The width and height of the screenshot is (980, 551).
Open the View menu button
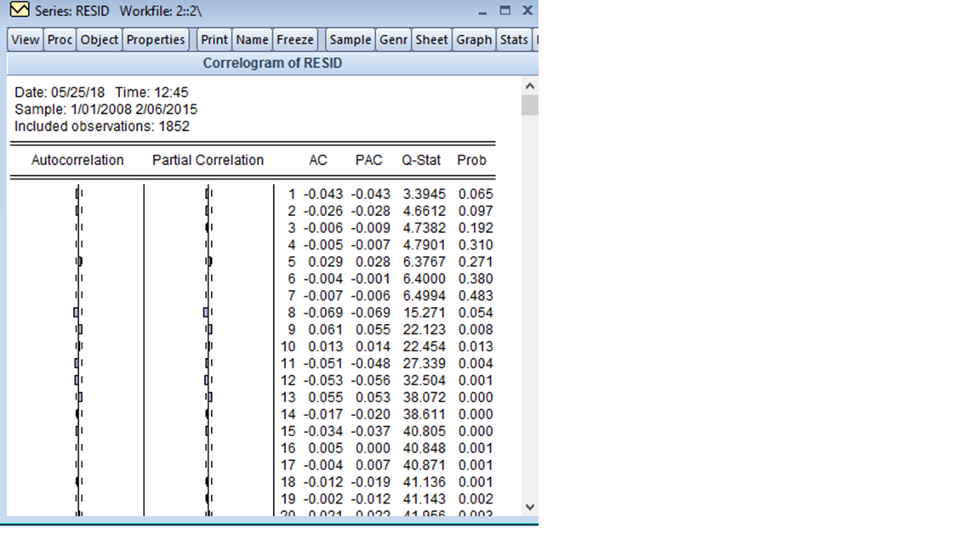coord(25,39)
